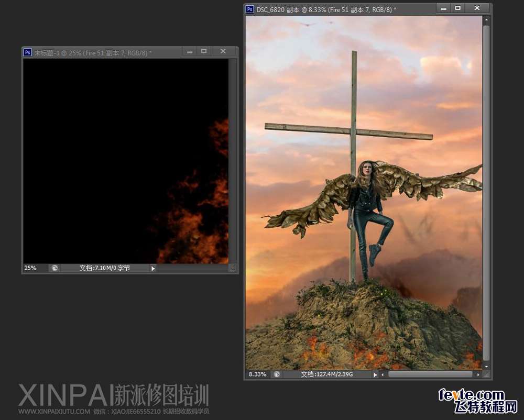Click the horizontal scrollbar thumb of the DSC_6820 window

430,374
